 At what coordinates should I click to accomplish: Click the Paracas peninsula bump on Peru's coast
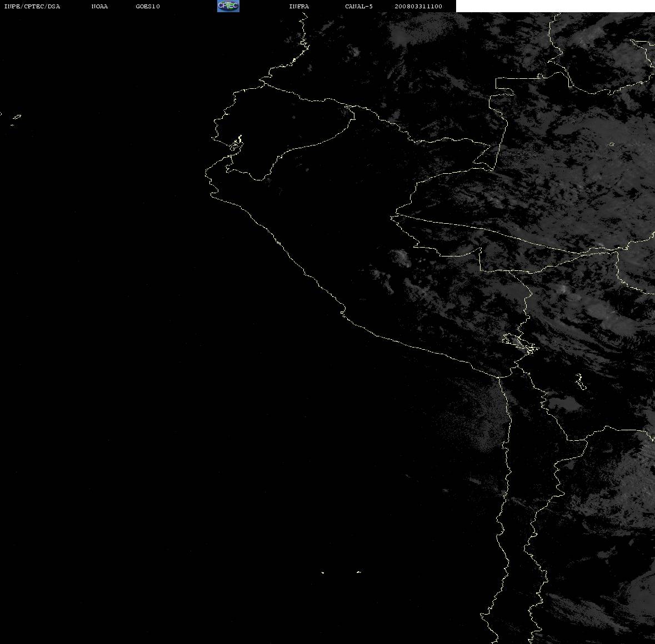(343, 311)
